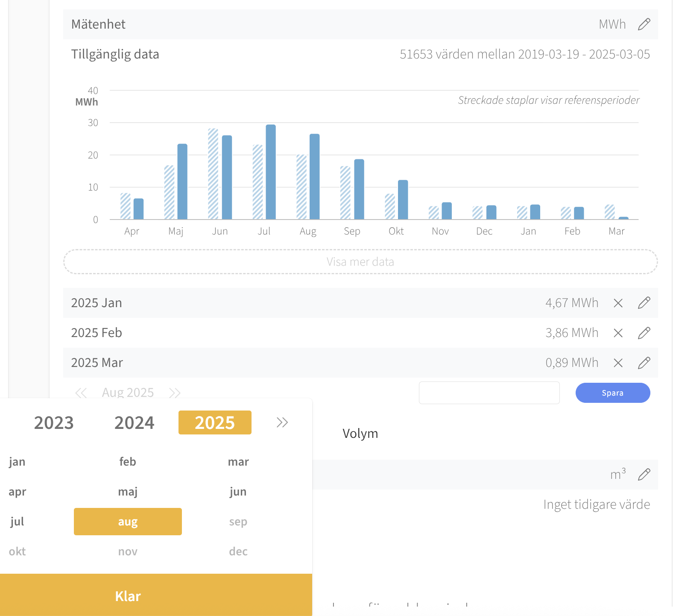Viewport: 673px width, 616px height.
Task: Edit the Mätenhet MWh unit
Action: [644, 24]
